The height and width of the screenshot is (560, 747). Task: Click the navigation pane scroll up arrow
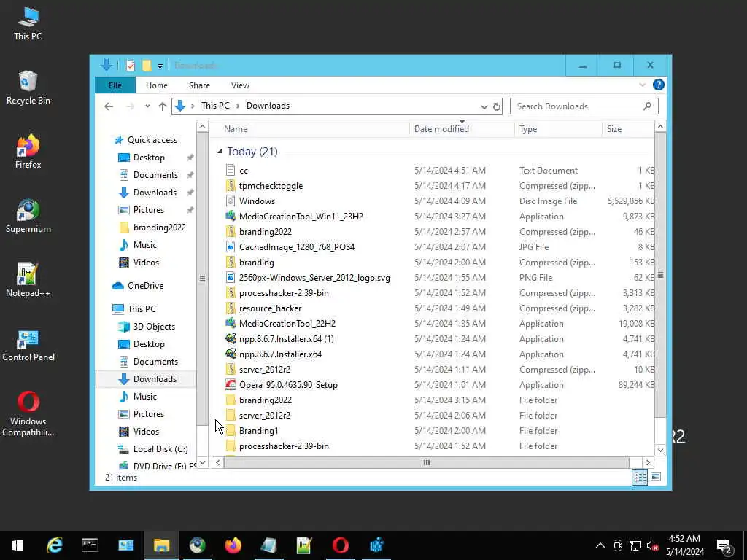203,127
